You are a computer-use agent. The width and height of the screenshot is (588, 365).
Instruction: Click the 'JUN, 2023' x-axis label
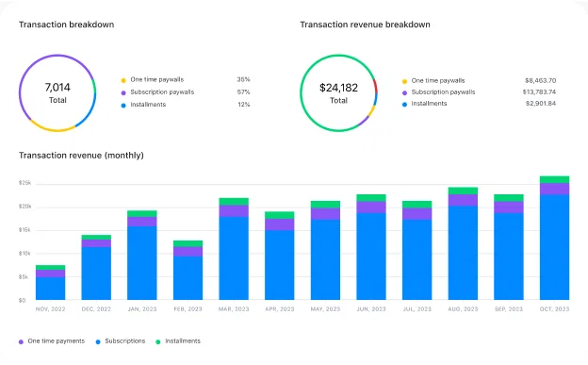pos(371,309)
